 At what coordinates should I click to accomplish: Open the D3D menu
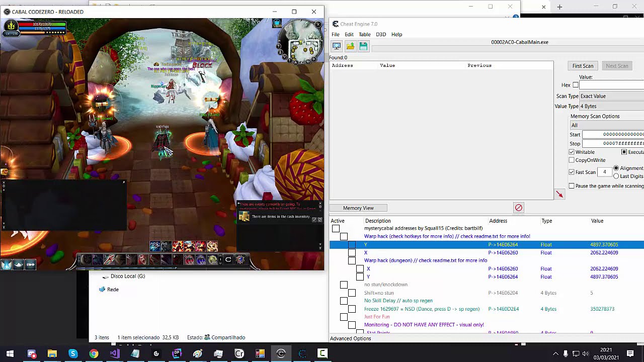point(381,34)
